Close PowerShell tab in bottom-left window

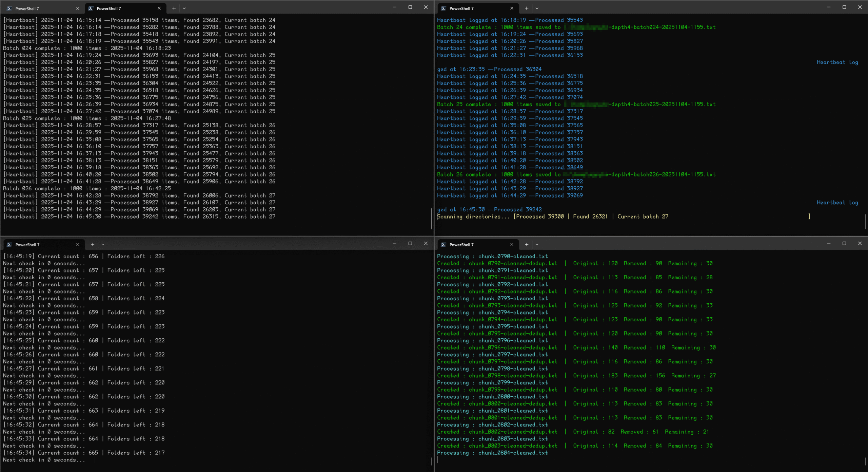(x=78, y=244)
